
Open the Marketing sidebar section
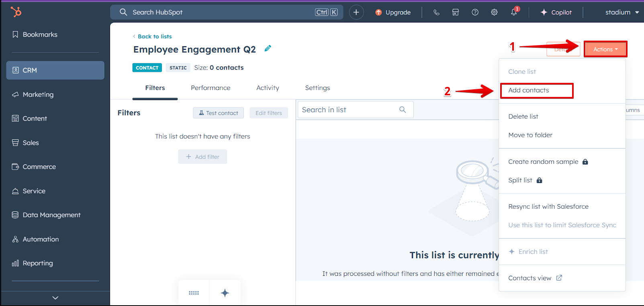(x=33, y=94)
